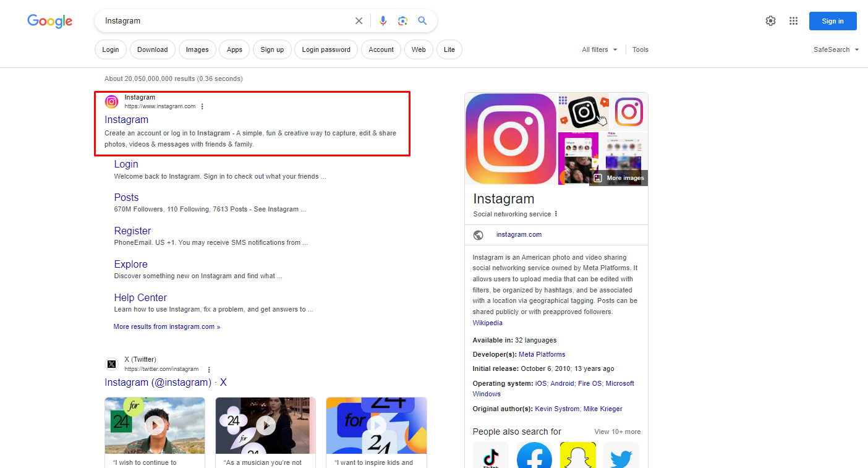Select the Lite filter chip
Image resolution: width=868 pixels, height=468 pixels.
click(449, 49)
